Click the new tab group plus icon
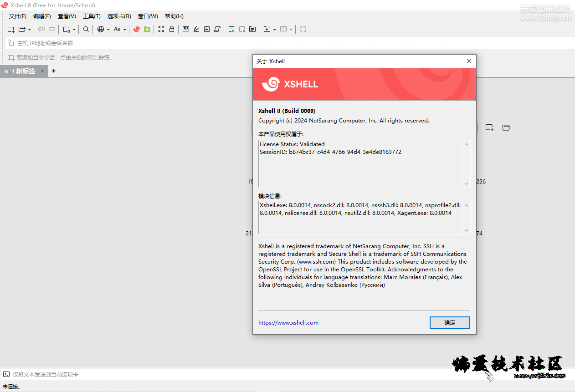Image resolution: width=575 pixels, height=392 pixels. 267,29
